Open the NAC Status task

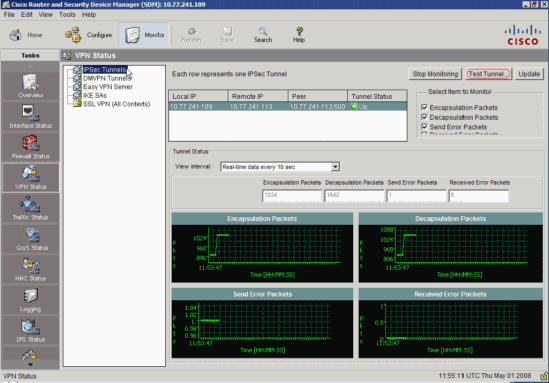click(30, 269)
